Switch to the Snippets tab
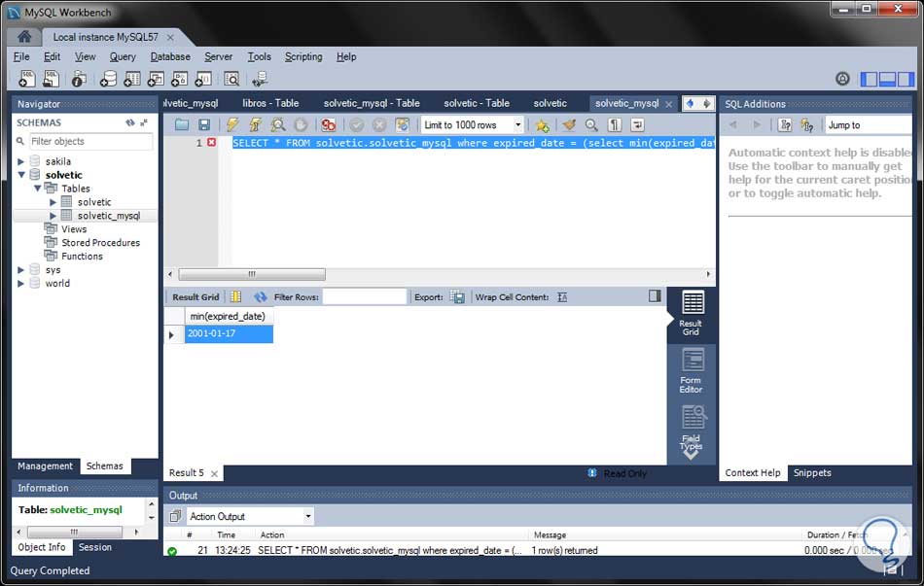The image size is (924, 586). (x=812, y=473)
